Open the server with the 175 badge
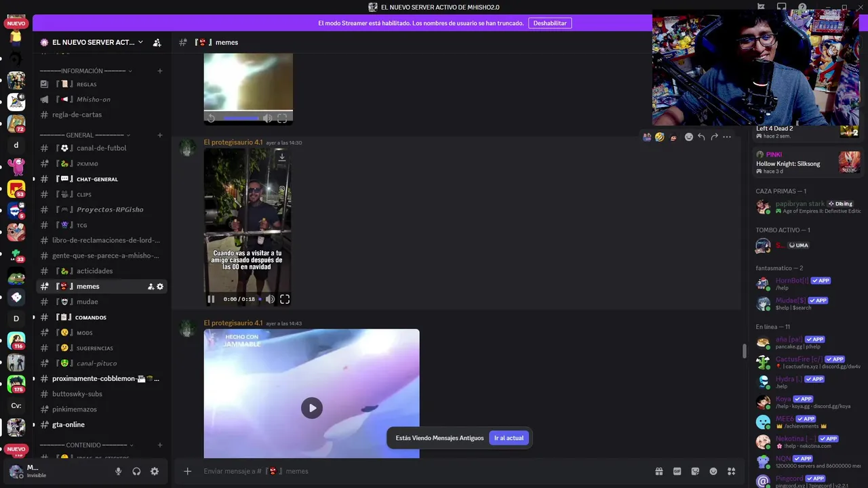 (x=16, y=384)
